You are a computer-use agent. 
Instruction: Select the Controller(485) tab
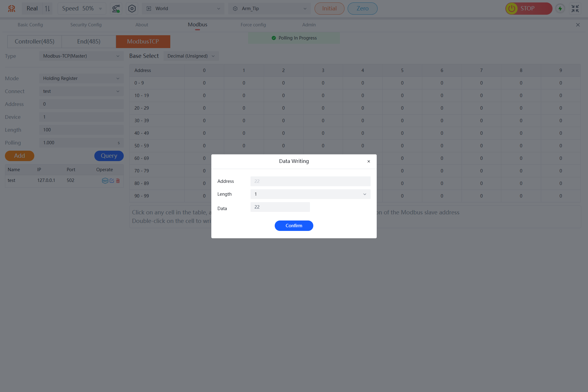35,42
